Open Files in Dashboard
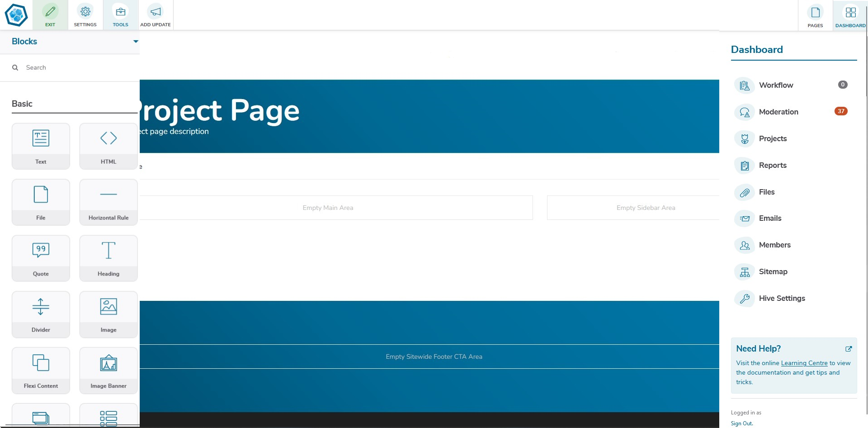Screen dimensions: 868x428 [x=767, y=192]
